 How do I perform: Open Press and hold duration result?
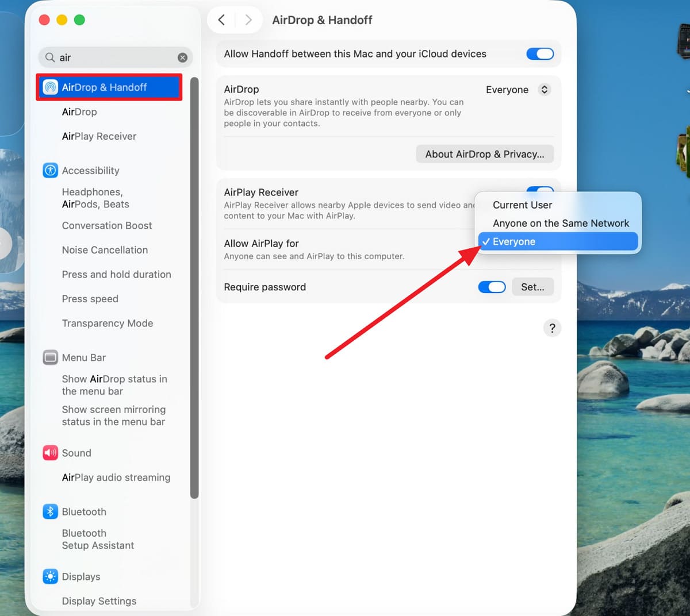116,275
